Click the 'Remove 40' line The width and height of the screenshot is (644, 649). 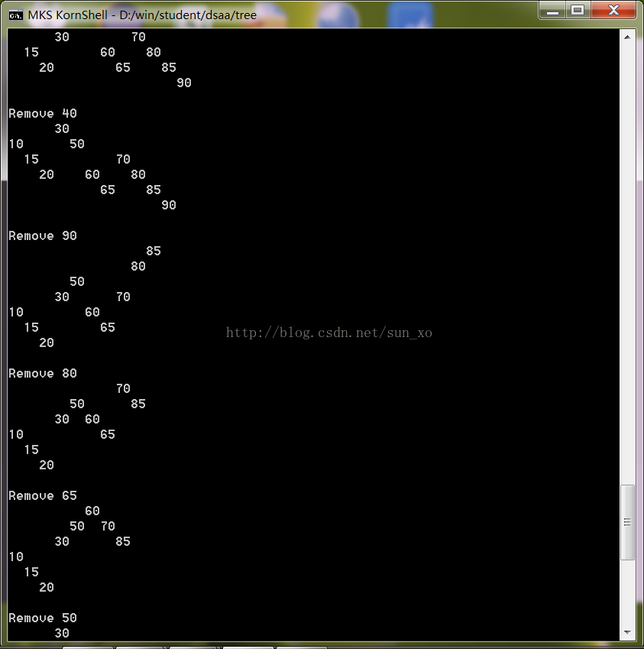coord(43,113)
